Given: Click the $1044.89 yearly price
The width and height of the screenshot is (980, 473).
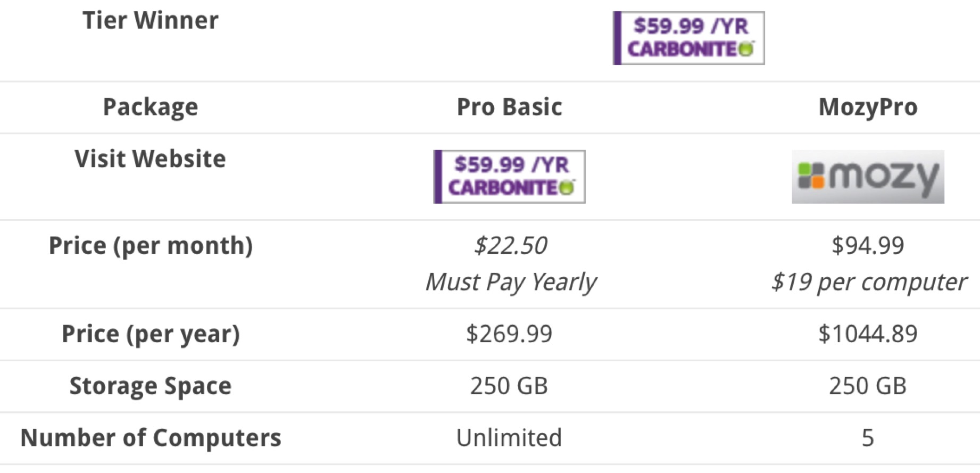Looking at the screenshot, I should (x=868, y=334).
